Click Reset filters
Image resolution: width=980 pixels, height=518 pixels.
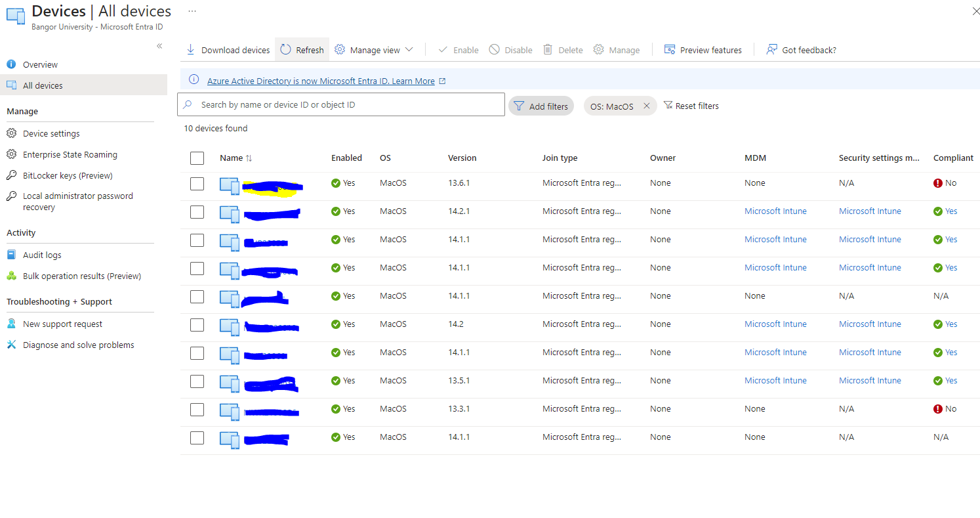tap(691, 106)
